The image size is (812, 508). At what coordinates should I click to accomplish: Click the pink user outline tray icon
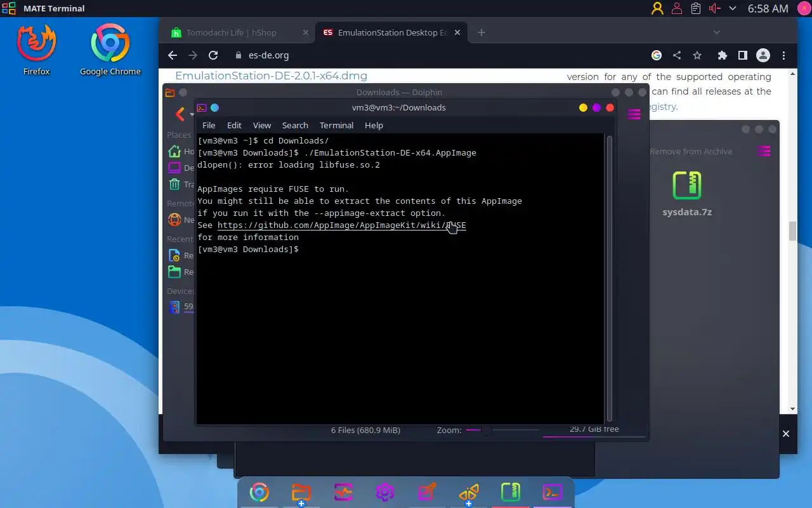pos(677,8)
